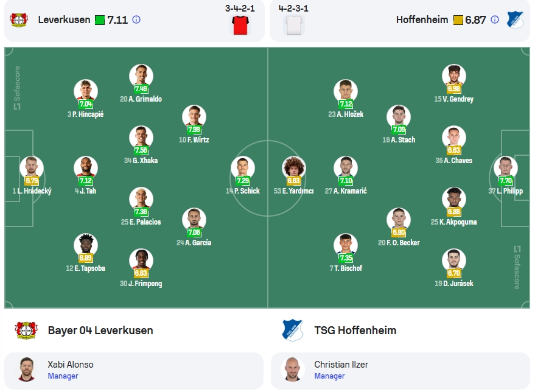This screenshot has height=392, width=535.
Task: Open the Hoffenheim white jersey kit icon
Action: (294, 25)
